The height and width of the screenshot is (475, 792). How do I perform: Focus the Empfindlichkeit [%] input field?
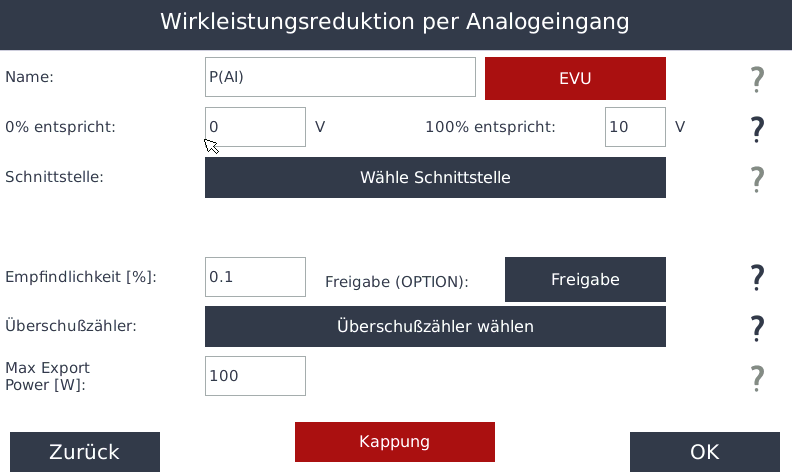point(255,277)
